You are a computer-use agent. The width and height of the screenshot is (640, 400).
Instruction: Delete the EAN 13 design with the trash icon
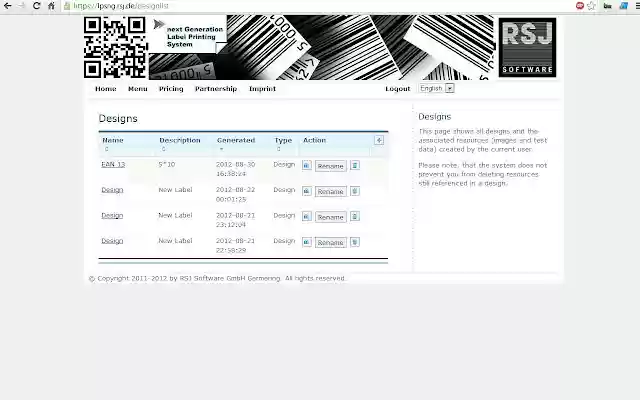point(355,165)
